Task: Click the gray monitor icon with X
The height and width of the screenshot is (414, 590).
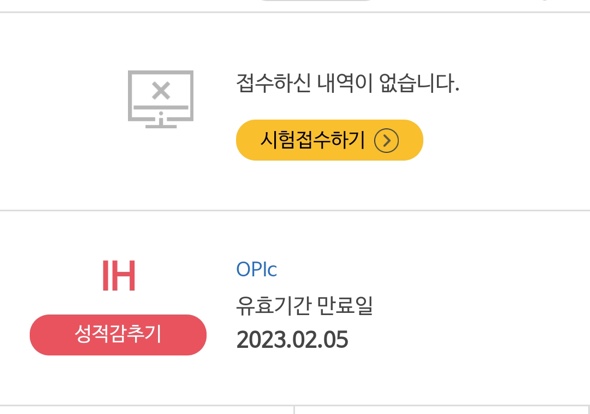Action: [x=161, y=99]
